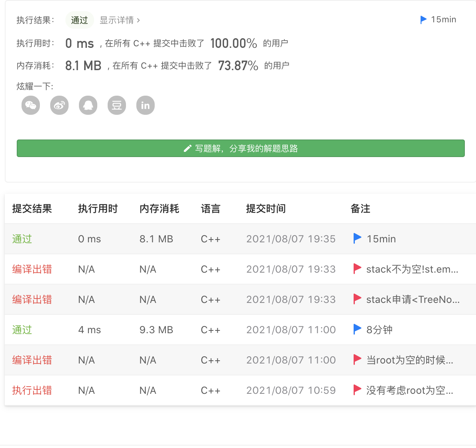Share result via the Douban icon
The width and height of the screenshot is (476, 448).
(x=117, y=105)
